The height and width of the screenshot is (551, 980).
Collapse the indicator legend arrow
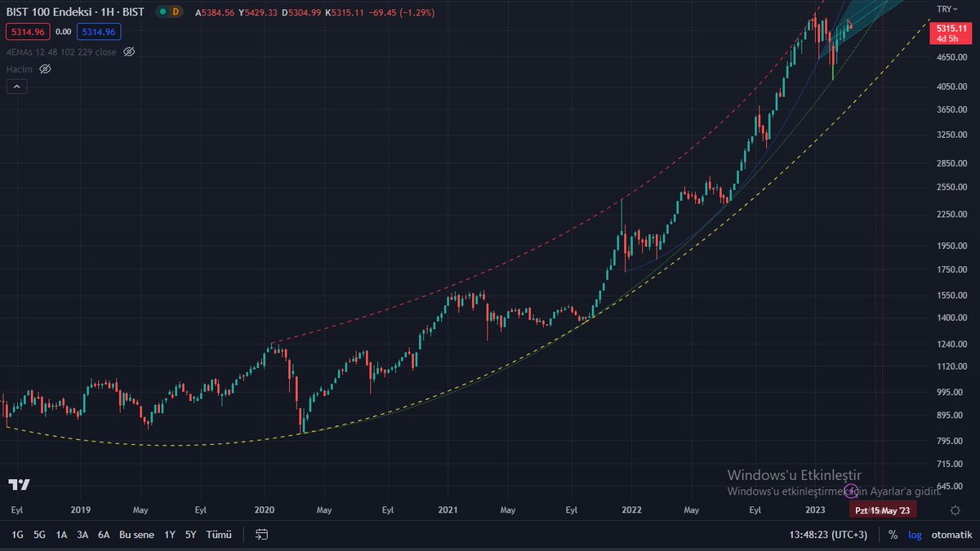point(16,87)
